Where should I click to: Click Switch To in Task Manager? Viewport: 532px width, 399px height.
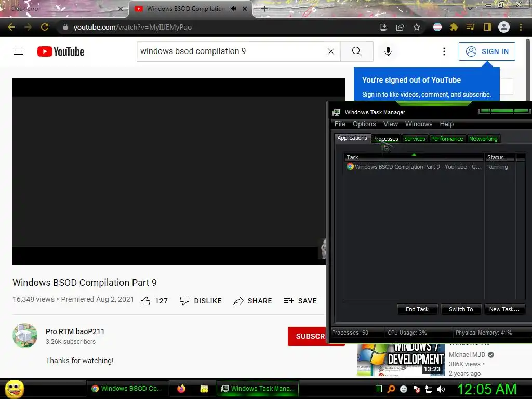[x=461, y=309]
